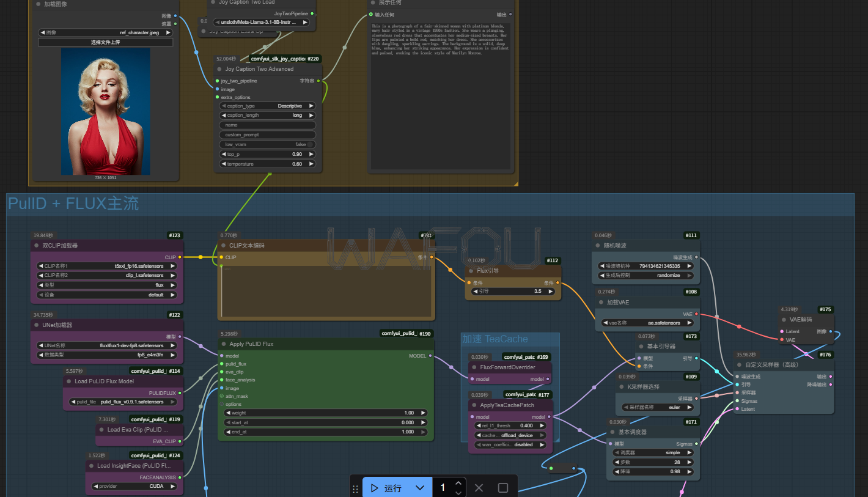Toggle the low_vram switch in Joy Caption node
868x497 pixels.
(x=311, y=144)
